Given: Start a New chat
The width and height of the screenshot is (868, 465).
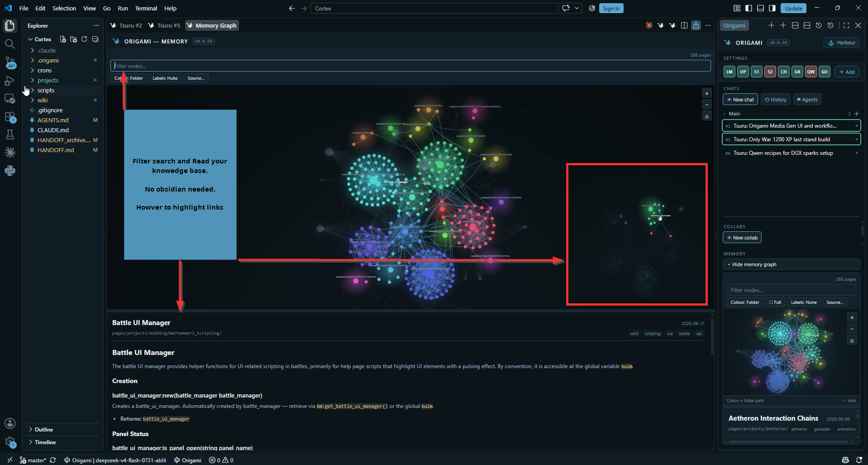Looking at the screenshot, I should tap(740, 100).
